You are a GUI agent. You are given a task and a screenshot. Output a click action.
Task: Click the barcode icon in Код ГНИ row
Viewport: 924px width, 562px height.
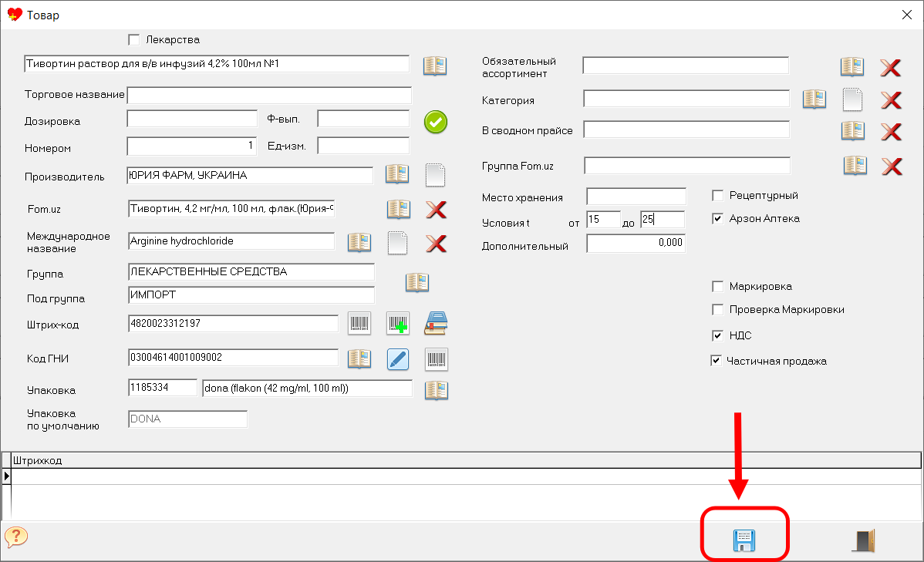point(437,359)
